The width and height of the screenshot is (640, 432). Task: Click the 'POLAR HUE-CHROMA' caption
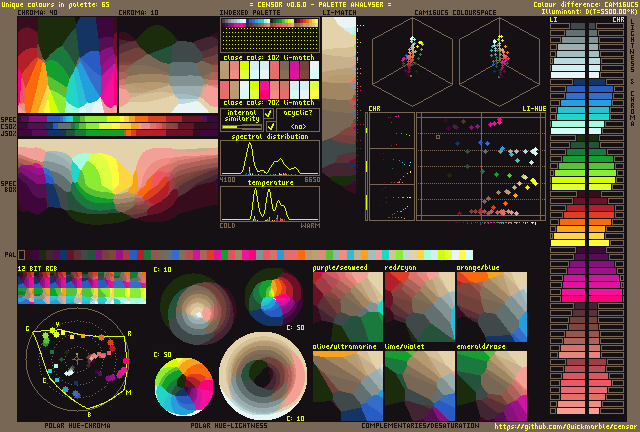pos(78,426)
